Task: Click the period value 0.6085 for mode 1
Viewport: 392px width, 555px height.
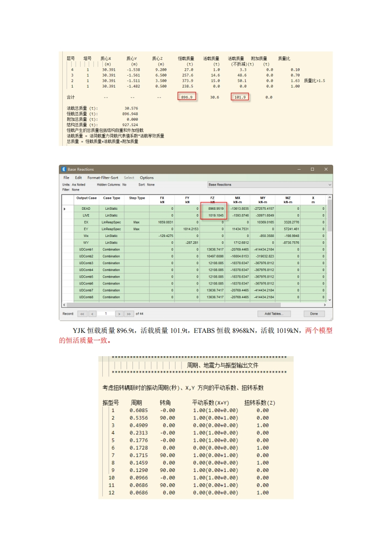Action: point(139,411)
